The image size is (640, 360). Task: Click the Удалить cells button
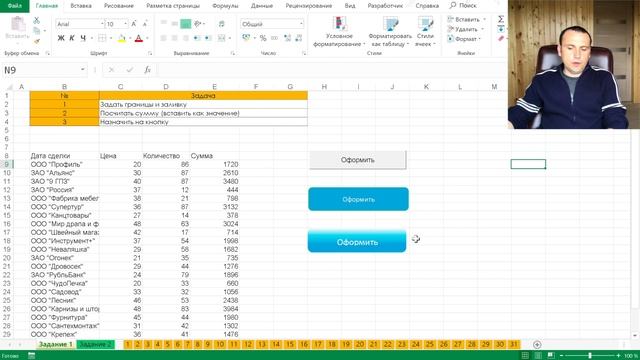click(465, 29)
